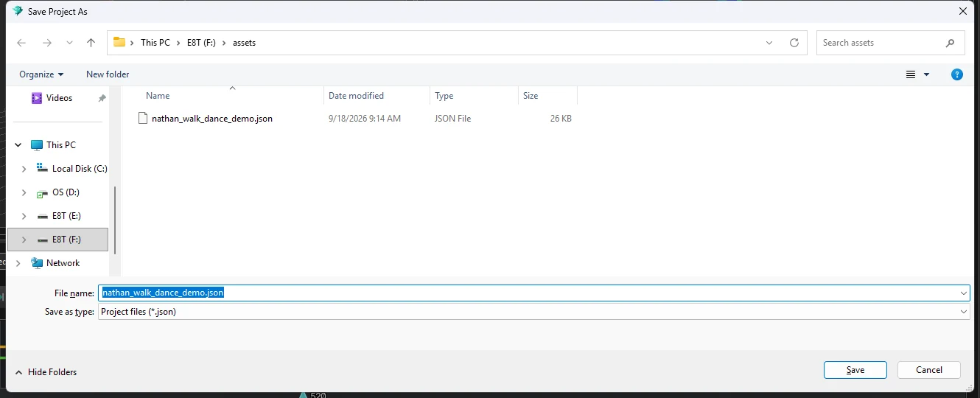Click the '26 KB' size cell

click(x=561, y=119)
